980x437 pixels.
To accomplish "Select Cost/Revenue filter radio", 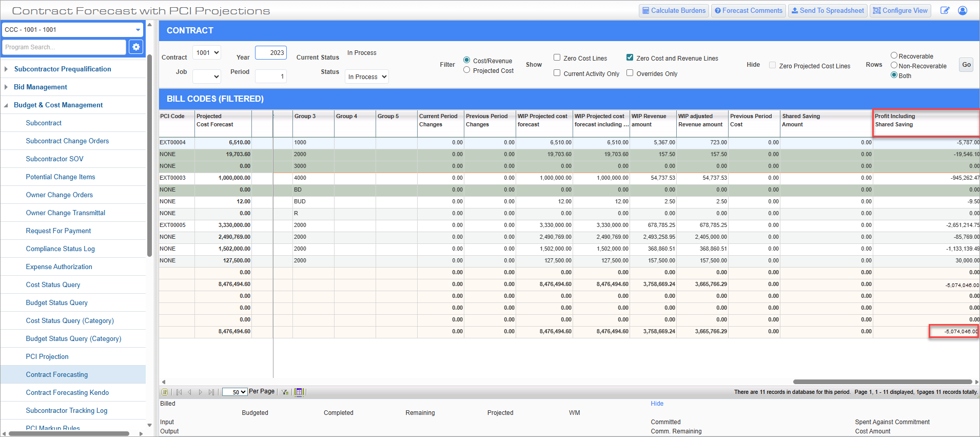I will 466,60.
